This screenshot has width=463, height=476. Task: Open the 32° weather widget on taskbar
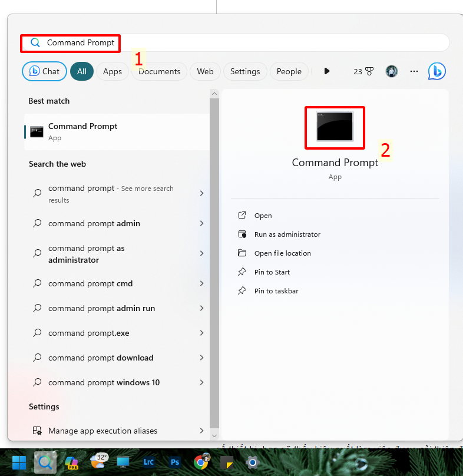98,461
